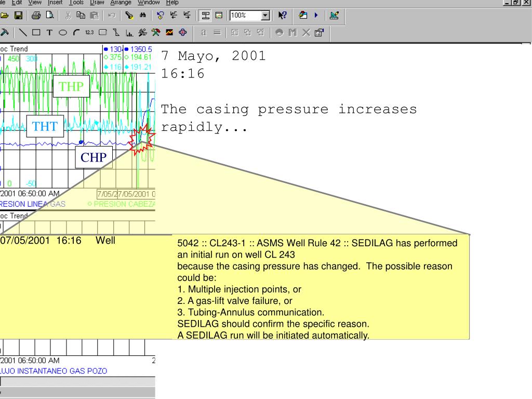
Task: Click the THT label box
Action: pyautogui.click(x=45, y=126)
